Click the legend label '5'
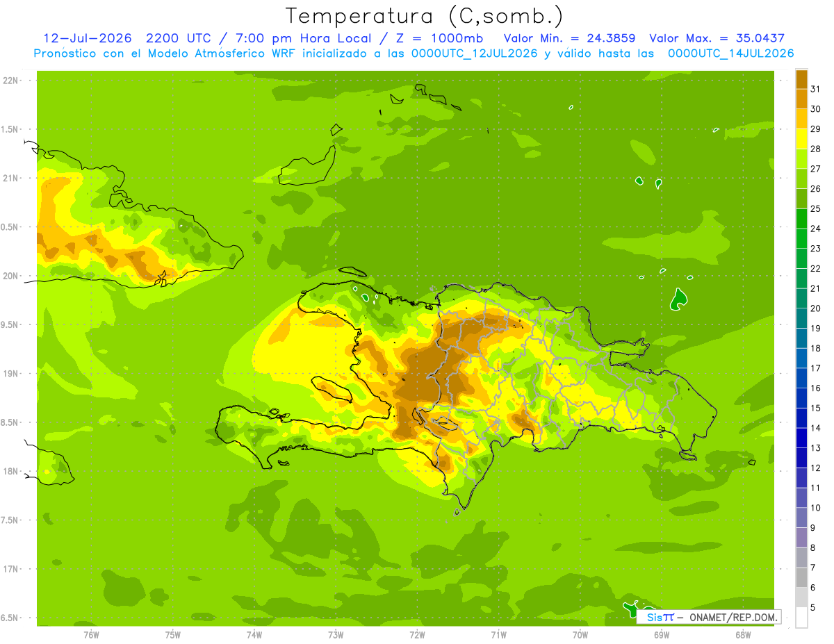834x644 pixels. tap(813, 608)
